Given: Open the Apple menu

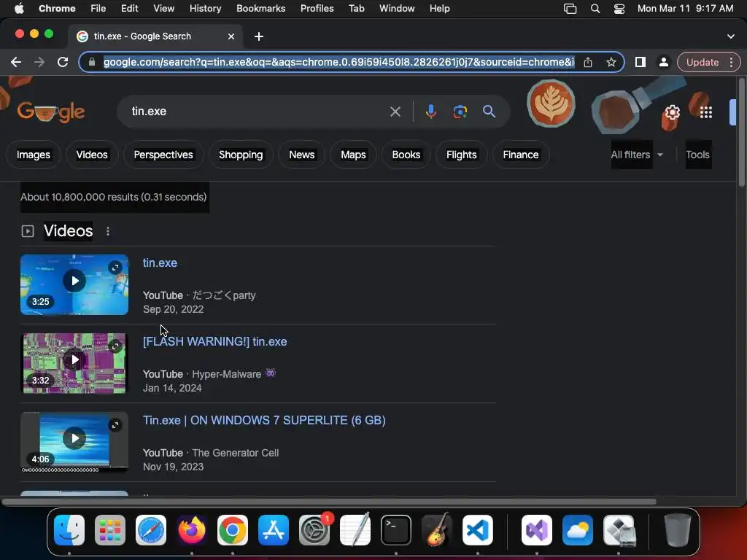Looking at the screenshot, I should coord(18,9).
